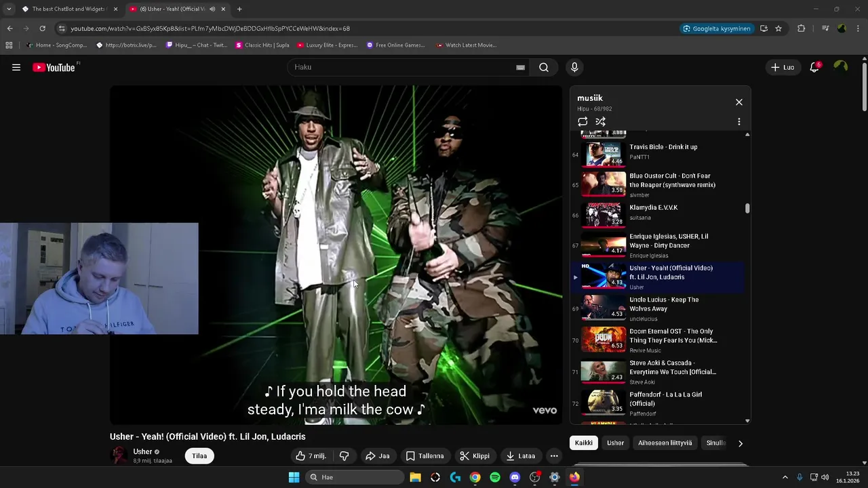Open the volume speaker tray icon

pyautogui.click(x=825, y=477)
